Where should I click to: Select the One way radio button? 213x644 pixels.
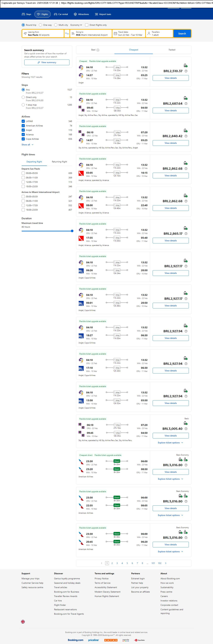pos(40,25)
